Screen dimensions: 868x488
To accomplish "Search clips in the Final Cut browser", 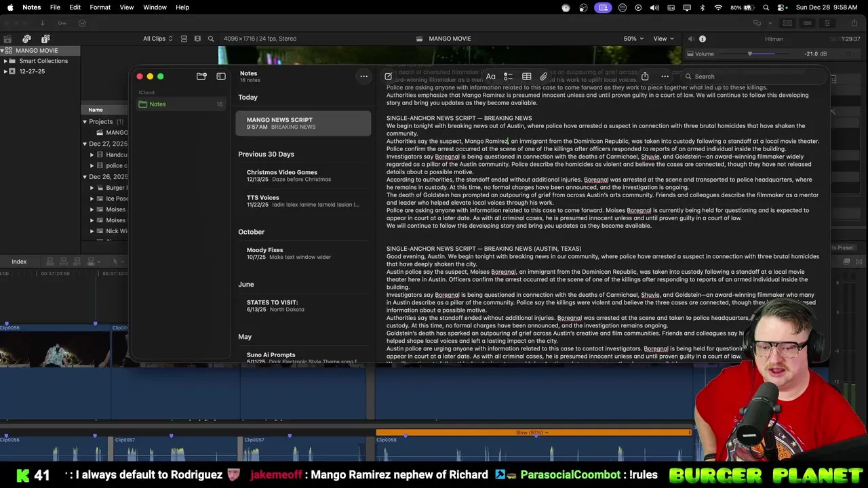I will [x=211, y=39].
